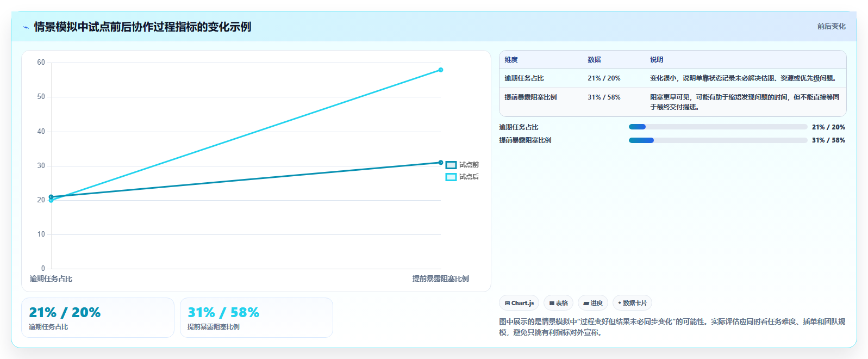Open the 31% / 58% data card
This screenshot has height=359, width=868.
pos(257,318)
